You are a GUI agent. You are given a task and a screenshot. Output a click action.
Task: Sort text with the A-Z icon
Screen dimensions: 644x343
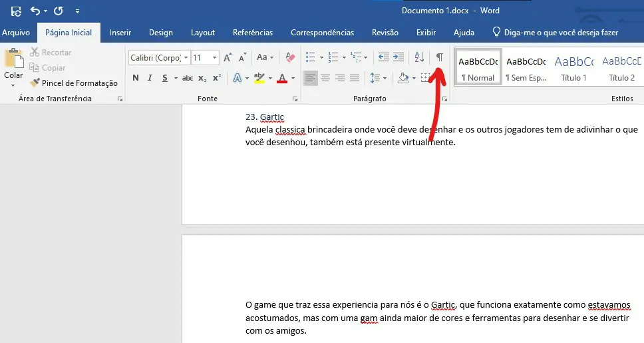[419, 57]
